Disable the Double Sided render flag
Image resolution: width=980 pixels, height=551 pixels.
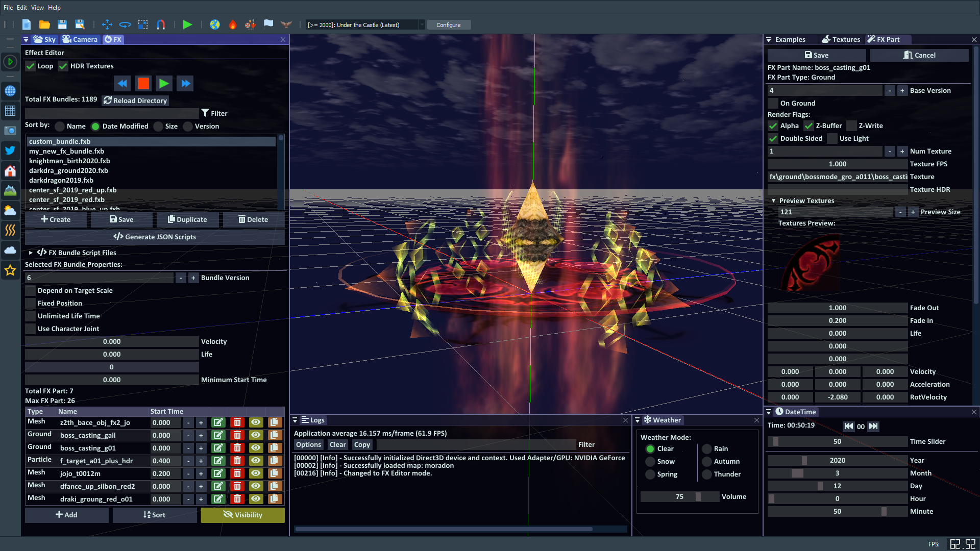[773, 138]
